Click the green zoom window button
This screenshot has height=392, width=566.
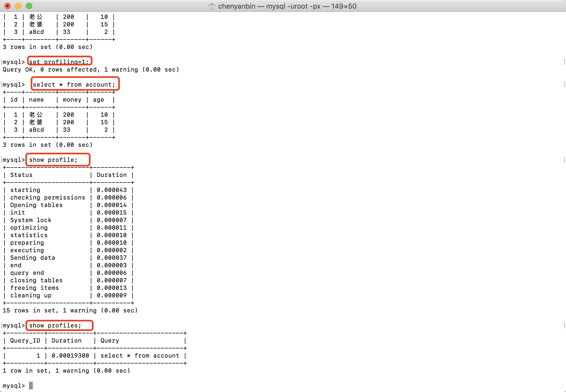coord(29,6)
